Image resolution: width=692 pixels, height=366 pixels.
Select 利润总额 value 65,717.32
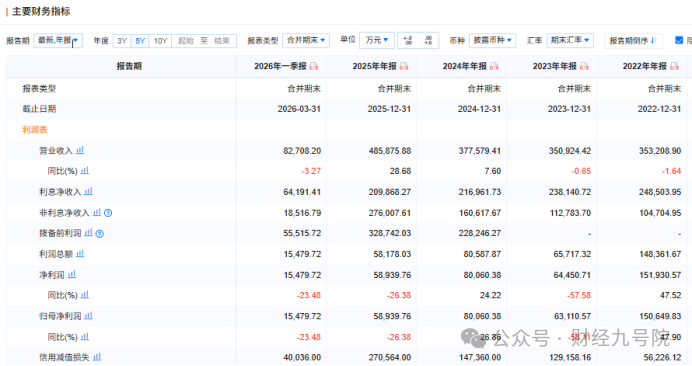[572, 254]
